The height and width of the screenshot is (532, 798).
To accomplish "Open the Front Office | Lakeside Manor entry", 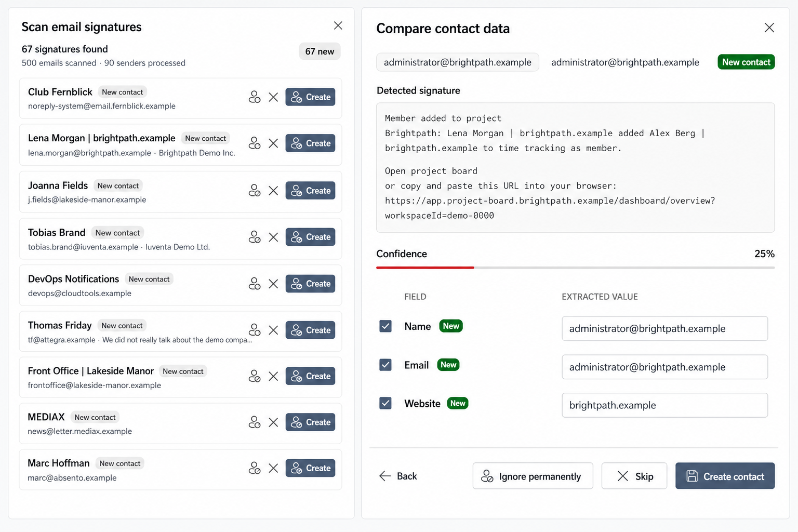I will 180,377.
